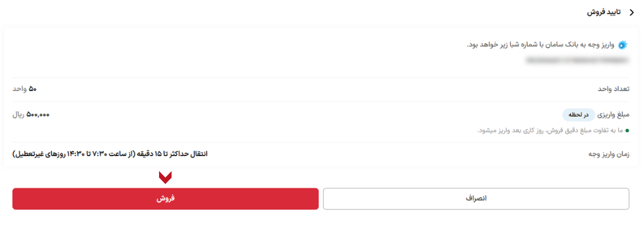The width and height of the screenshot is (644, 246).
Task: Click the زمان واریز وجه label
Action: click(609, 154)
